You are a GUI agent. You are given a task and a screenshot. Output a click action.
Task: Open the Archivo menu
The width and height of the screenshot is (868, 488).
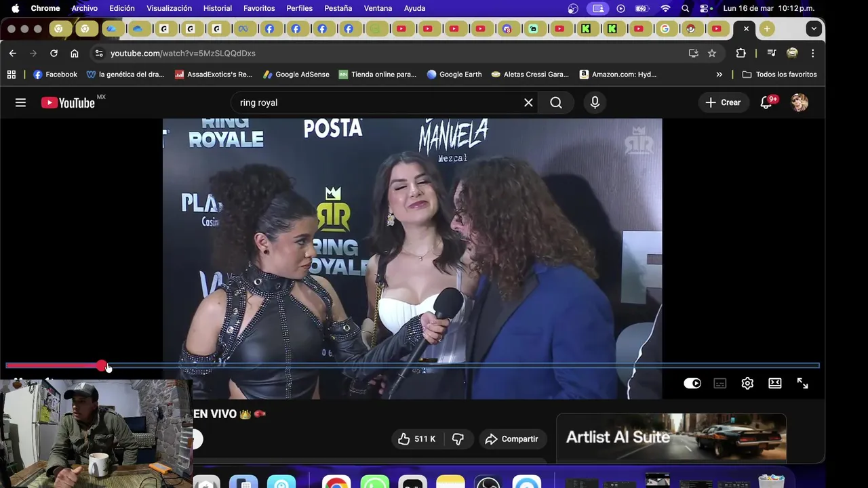[x=85, y=8]
